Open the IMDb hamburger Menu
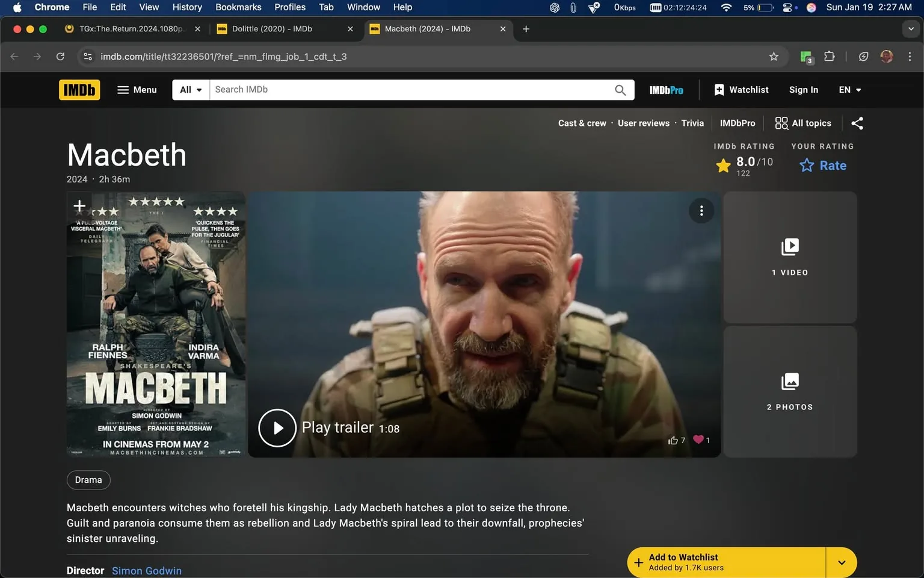 pos(137,89)
